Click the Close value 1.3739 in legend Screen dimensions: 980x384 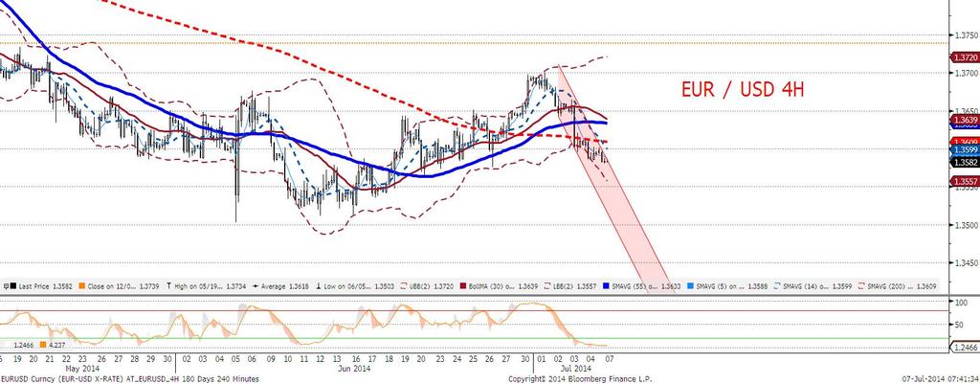(x=149, y=286)
